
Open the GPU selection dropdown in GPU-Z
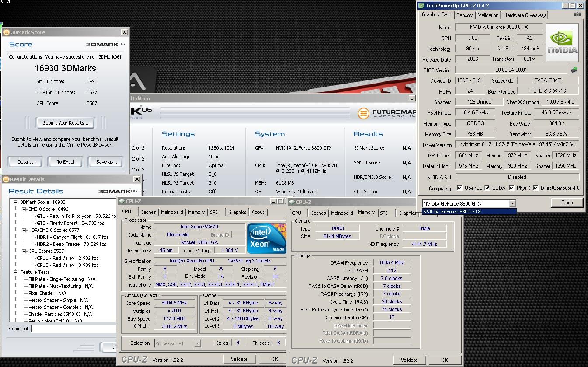(x=512, y=203)
